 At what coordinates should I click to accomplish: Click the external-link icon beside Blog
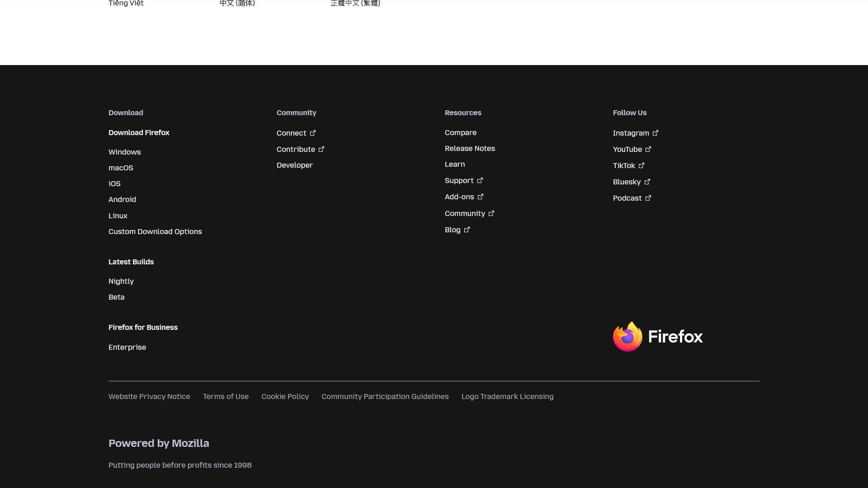467,230
